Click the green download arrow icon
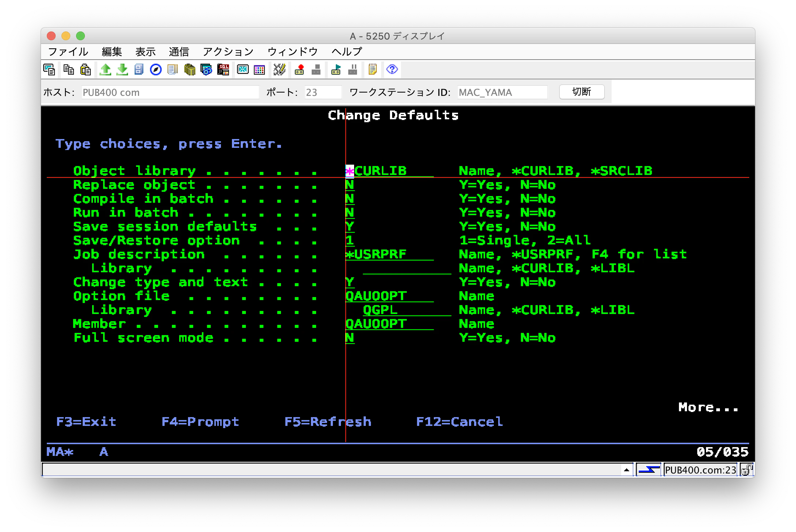The width and height of the screenshot is (796, 532). [x=122, y=70]
